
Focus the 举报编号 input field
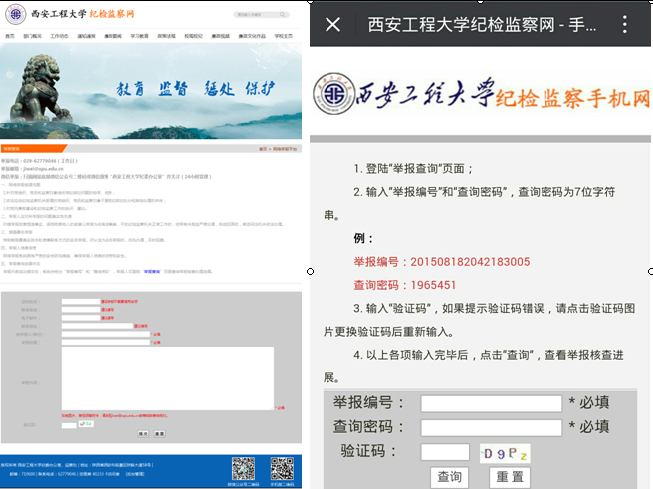pyautogui.click(x=491, y=403)
